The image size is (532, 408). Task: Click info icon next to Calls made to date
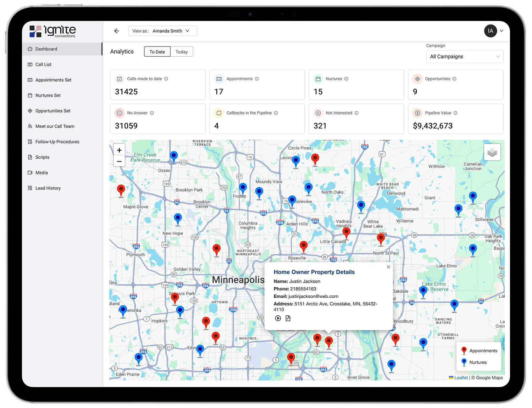pos(166,79)
